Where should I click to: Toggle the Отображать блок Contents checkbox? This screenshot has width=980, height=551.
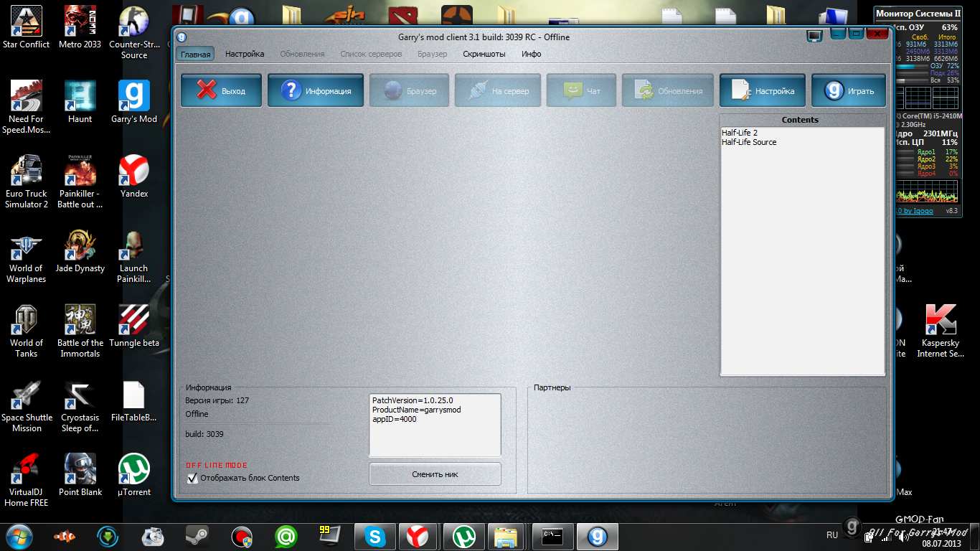click(x=192, y=478)
